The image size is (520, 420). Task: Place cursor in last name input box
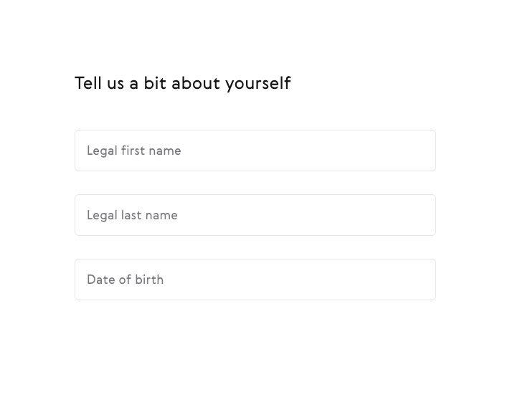click(255, 215)
